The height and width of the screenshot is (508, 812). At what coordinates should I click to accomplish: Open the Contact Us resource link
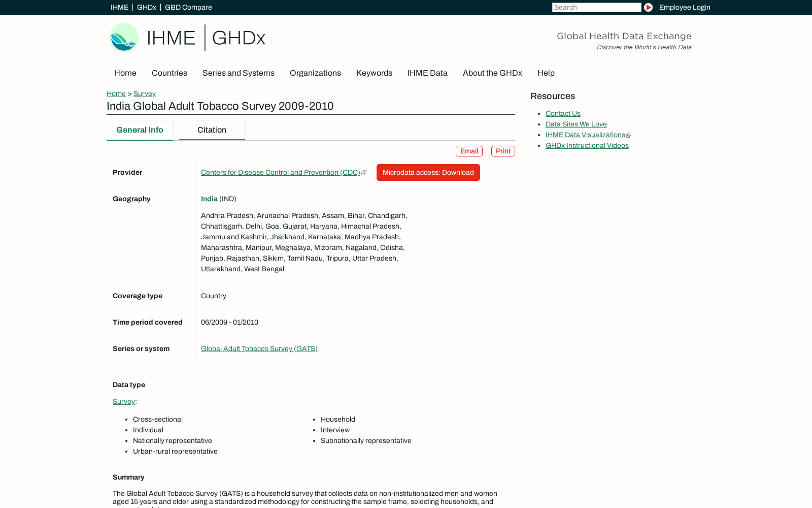point(563,114)
